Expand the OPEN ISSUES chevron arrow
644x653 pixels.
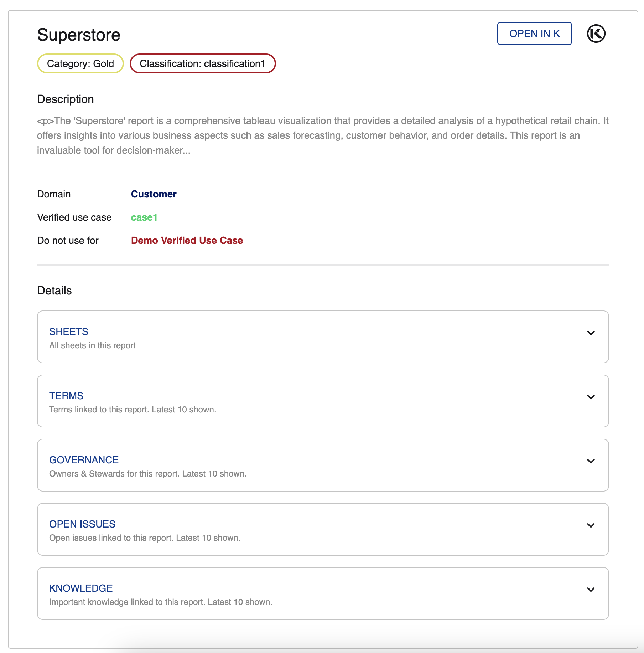591,525
